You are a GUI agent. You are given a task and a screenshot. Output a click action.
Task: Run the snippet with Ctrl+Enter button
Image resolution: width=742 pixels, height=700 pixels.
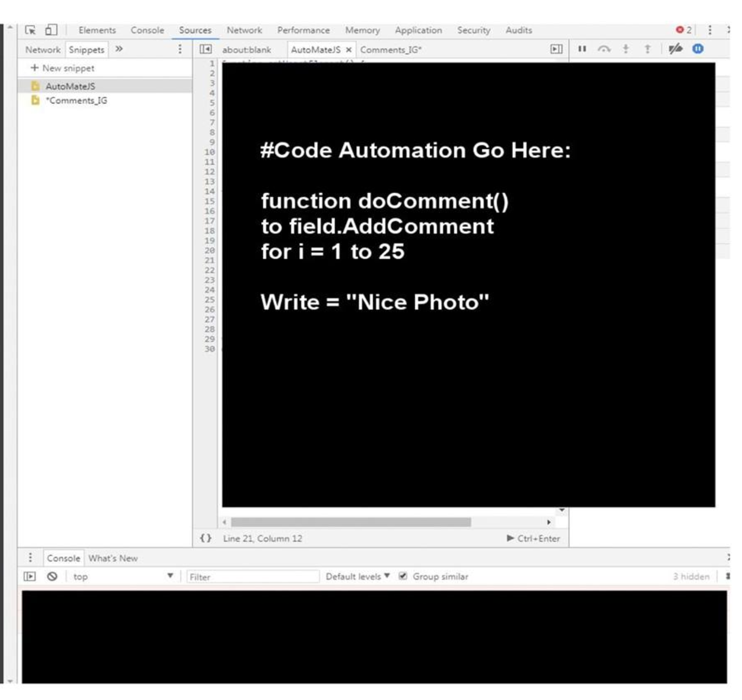click(533, 538)
